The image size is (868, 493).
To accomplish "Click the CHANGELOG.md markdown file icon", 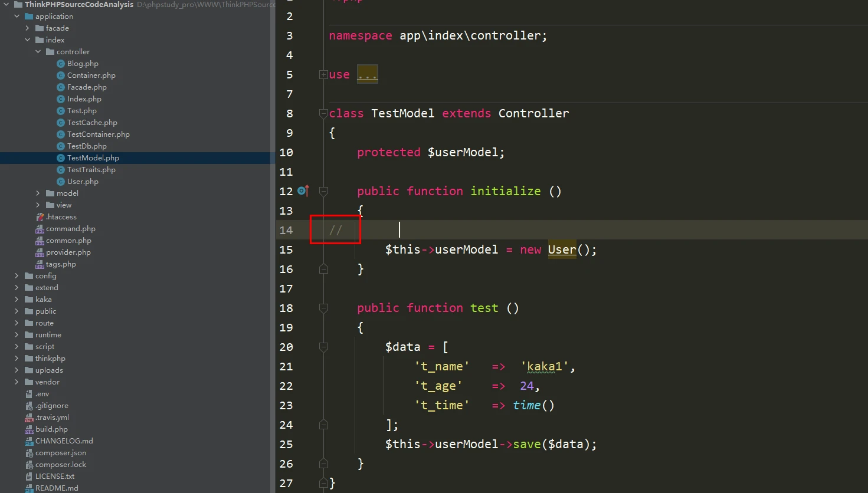I will pyautogui.click(x=29, y=441).
